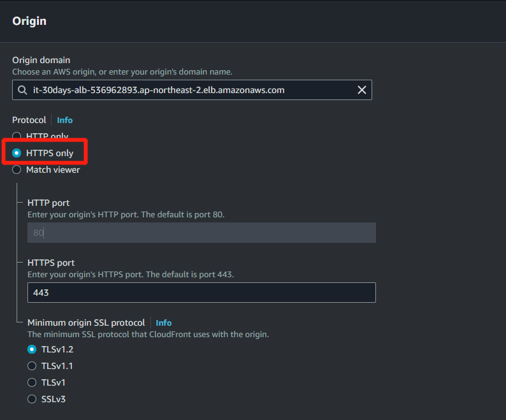Select TLSv1.2 as minimum SSL protocol
Viewport: 506px width, 420px height.
32,349
